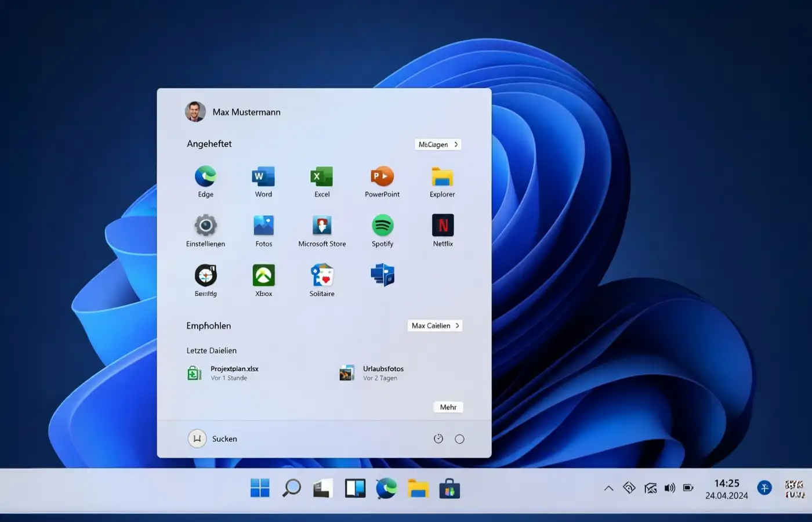Click the circle icon at the Start menu bottom right
The height and width of the screenshot is (522, 812).
[459, 439]
